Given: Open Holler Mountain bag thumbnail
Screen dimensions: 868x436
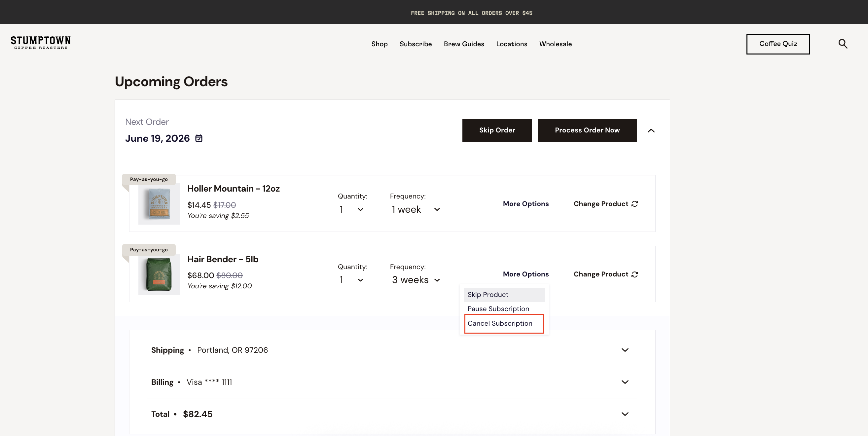Looking at the screenshot, I should tap(159, 204).
